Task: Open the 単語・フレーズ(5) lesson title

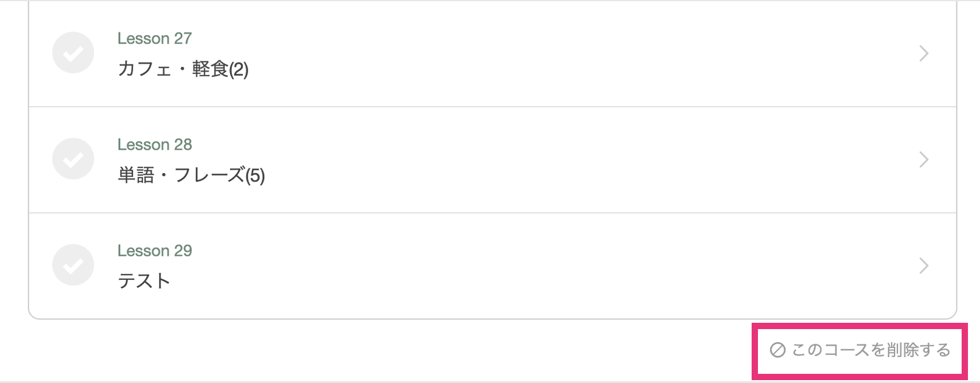Action: [x=191, y=175]
